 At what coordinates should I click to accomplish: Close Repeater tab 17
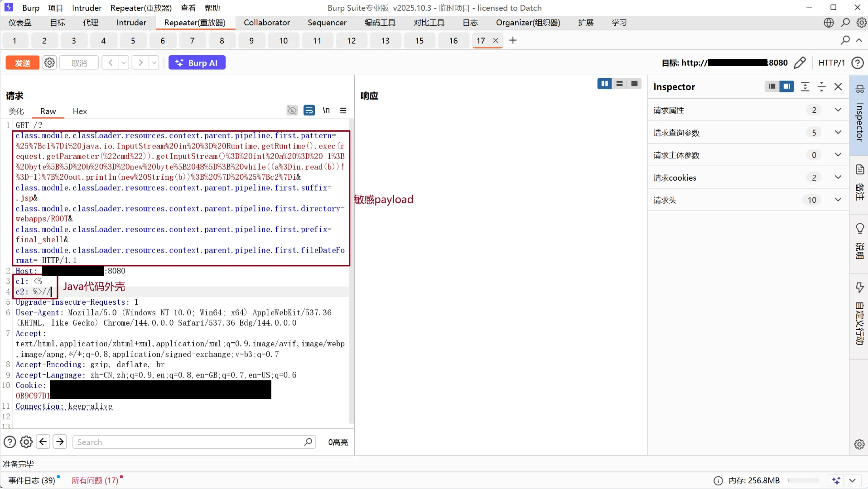point(496,40)
